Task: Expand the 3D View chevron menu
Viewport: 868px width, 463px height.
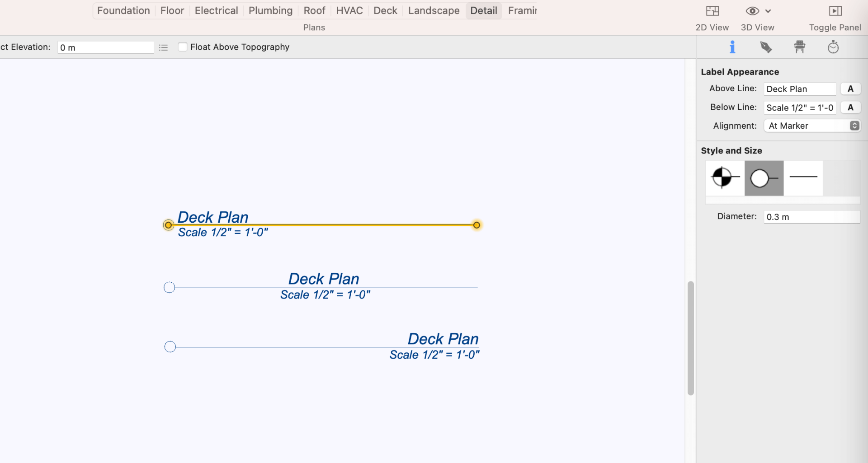Action: (768, 11)
